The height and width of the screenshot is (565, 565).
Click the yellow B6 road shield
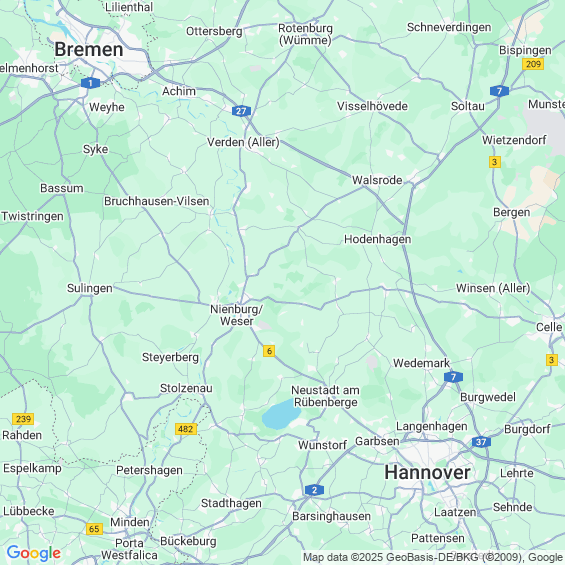point(269,351)
